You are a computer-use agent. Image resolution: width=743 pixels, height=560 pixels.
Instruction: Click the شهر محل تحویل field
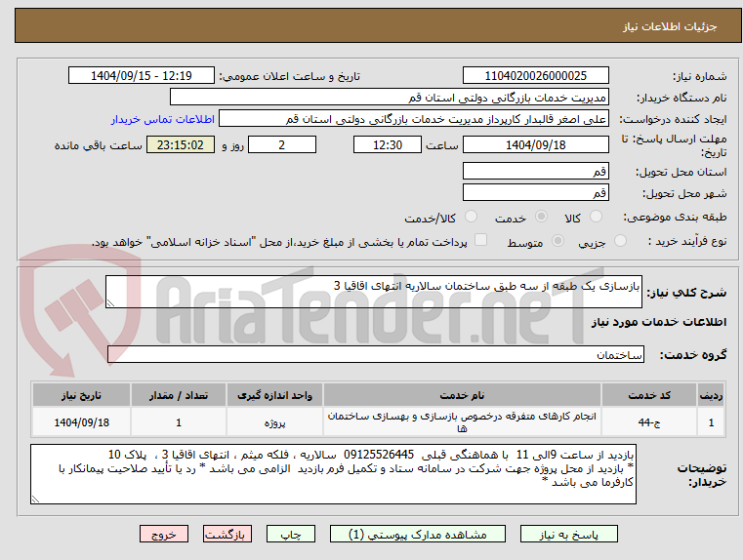[535, 192]
